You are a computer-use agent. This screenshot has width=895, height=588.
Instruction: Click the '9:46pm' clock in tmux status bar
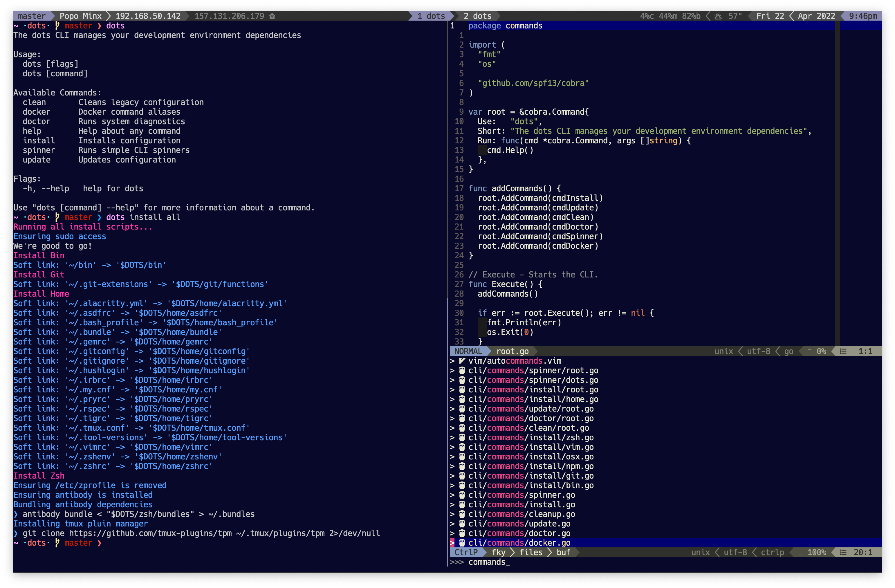(x=863, y=16)
